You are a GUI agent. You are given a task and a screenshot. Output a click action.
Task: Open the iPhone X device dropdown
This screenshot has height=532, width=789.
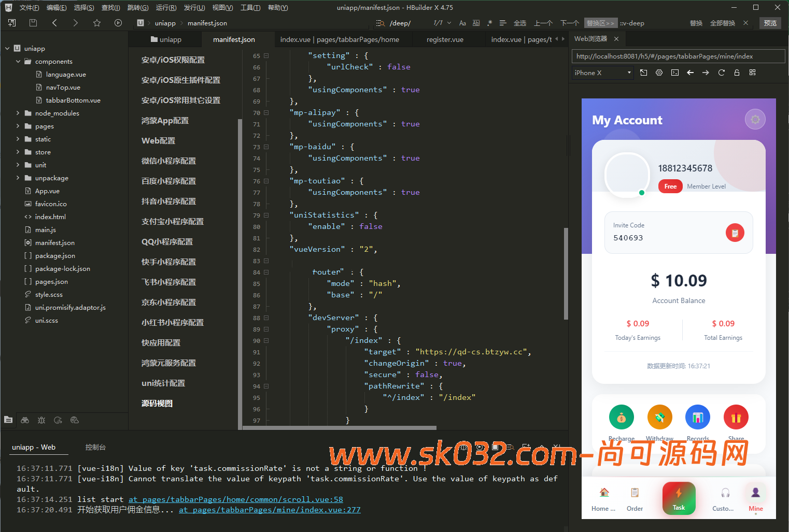click(x=602, y=73)
